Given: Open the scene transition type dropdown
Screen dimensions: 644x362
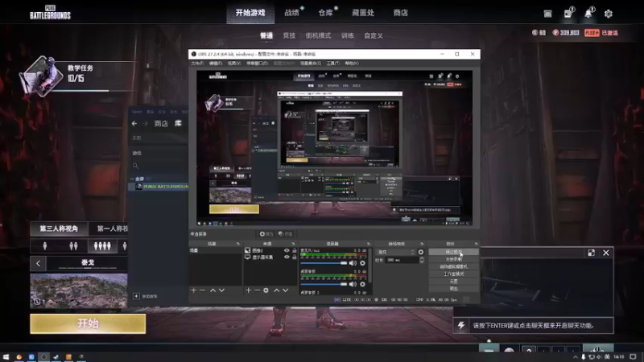Looking at the screenshot, I should point(397,252).
